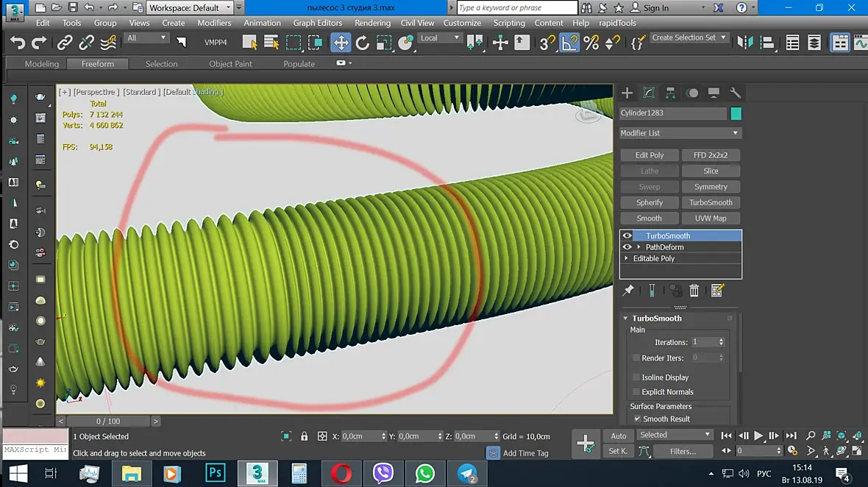Hide the TurboSmooth modifier via eye icon
This screenshot has width=868, height=487.
pyautogui.click(x=627, y=236)
